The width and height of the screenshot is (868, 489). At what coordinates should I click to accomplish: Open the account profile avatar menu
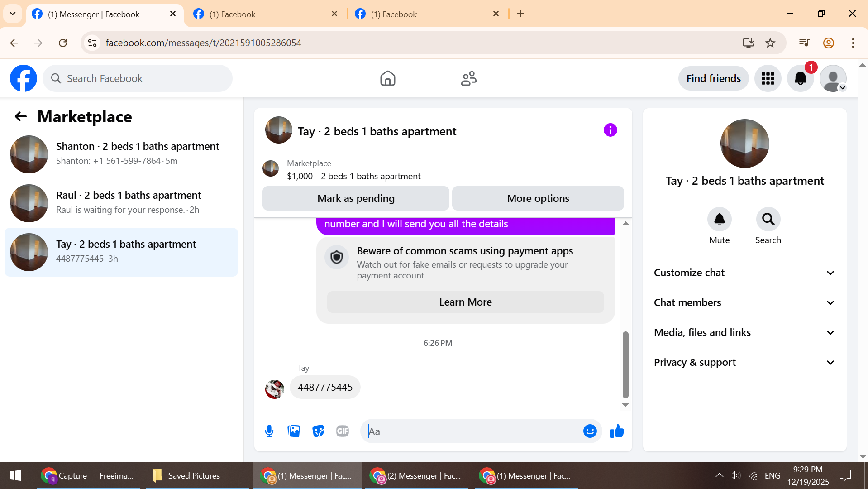[x=833, y=78]
